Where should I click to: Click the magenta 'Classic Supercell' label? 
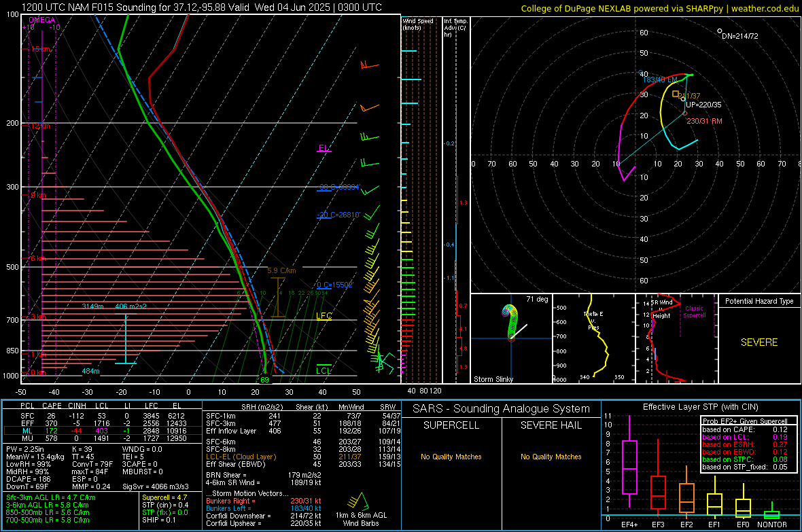point(694,312)
